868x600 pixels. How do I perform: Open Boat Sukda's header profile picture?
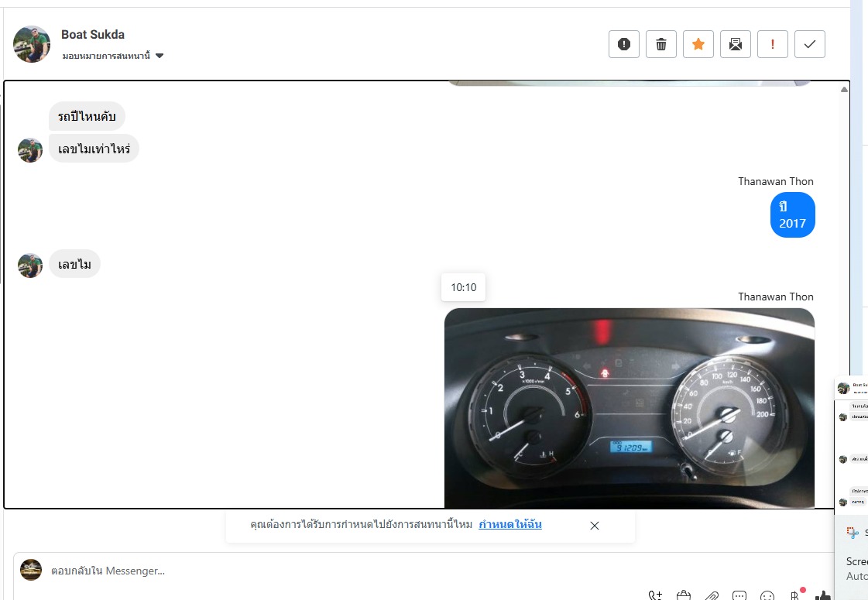pyautogui.click(x=32, y=43)
